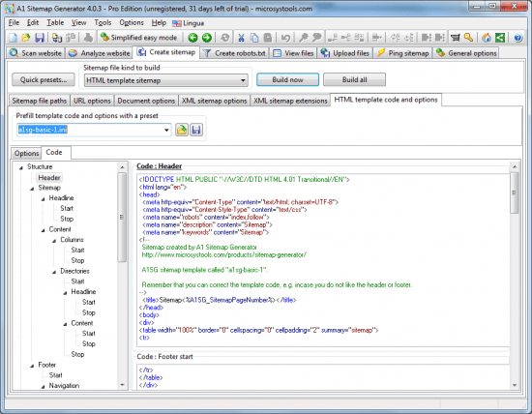Open help with the blue question mark icon
This screenshot has height=414, width=532.
point(517,38)
